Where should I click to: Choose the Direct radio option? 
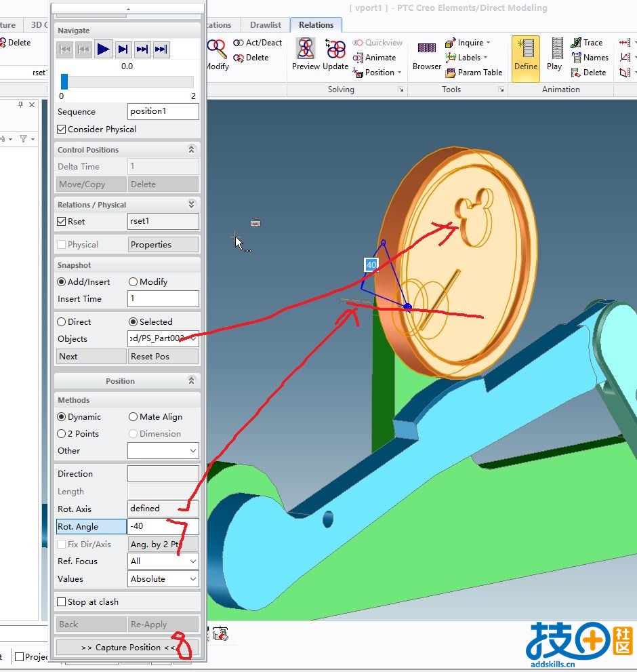tap(62, 322)
